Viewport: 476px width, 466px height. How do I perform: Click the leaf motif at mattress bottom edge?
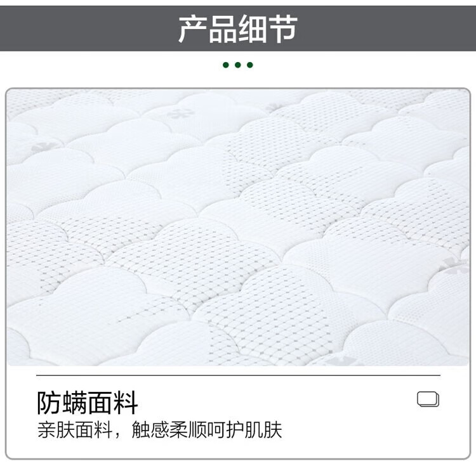point(341,361)
